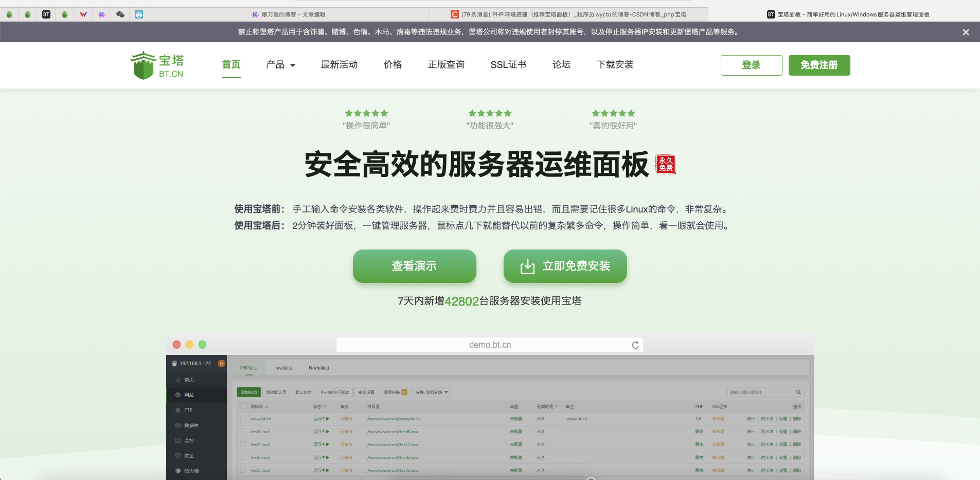
Task: Click the 查看演示 button
Action: pyautogui.click(x=414, y=266)
